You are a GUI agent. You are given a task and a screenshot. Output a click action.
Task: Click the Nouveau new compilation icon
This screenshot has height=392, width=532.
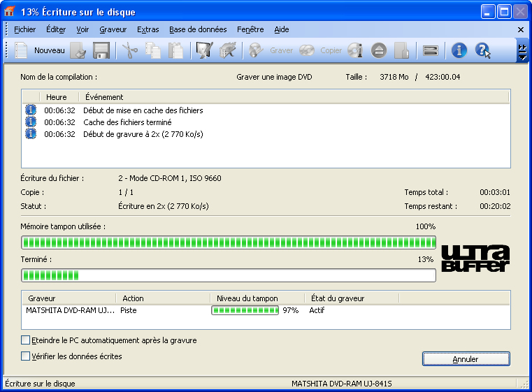[x=22, y=50]
